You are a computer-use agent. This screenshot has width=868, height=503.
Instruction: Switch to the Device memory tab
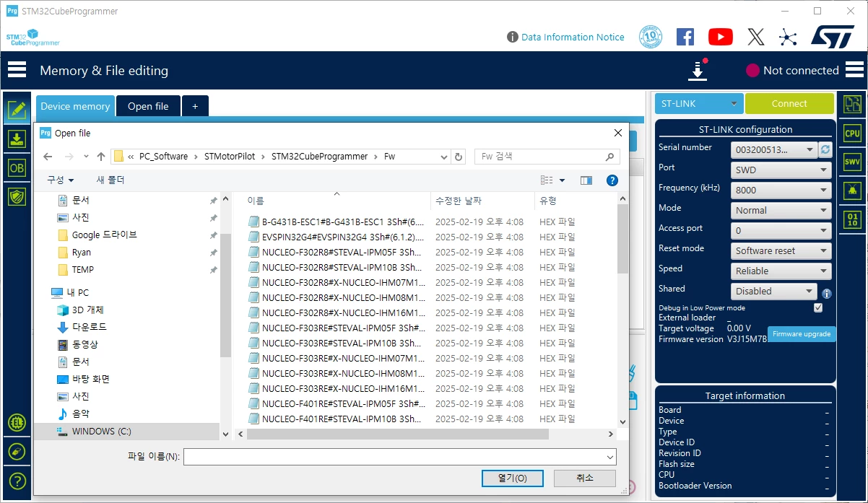tap(75, 106)
